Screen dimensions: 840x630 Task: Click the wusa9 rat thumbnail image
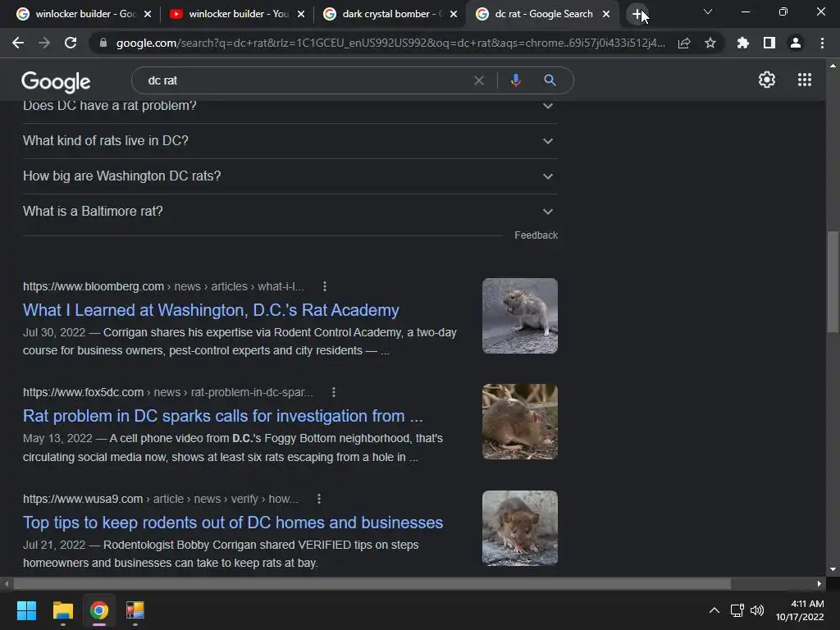(x=519, y=528)
